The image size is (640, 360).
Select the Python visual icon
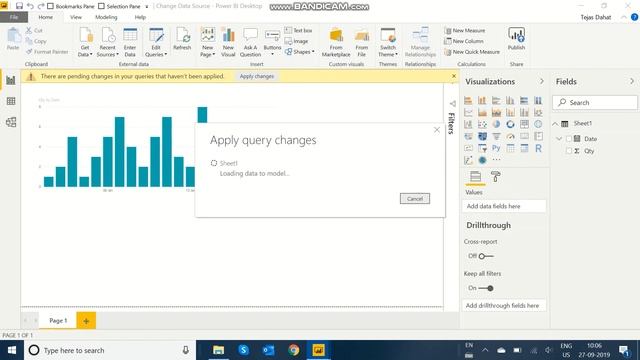point(496,148)
